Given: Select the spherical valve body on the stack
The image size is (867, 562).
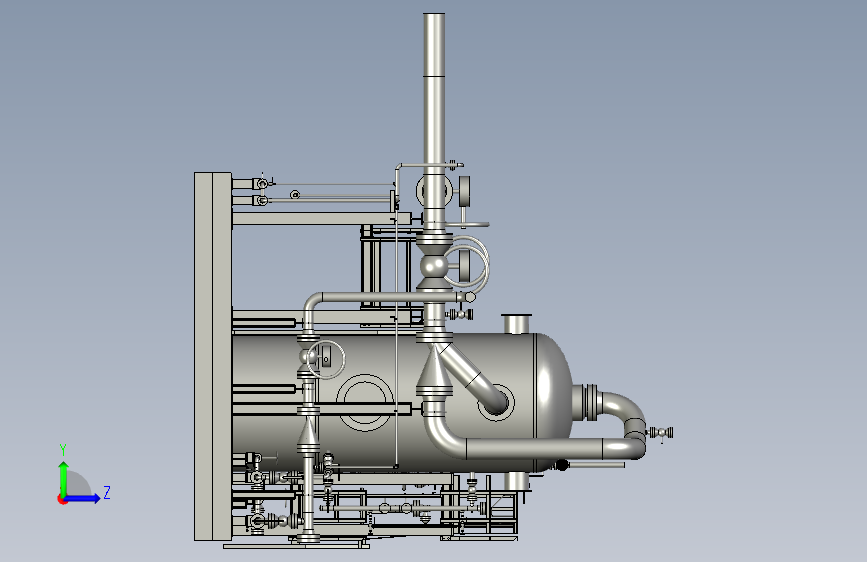Looking at the screenshot, I should point(434,267).
